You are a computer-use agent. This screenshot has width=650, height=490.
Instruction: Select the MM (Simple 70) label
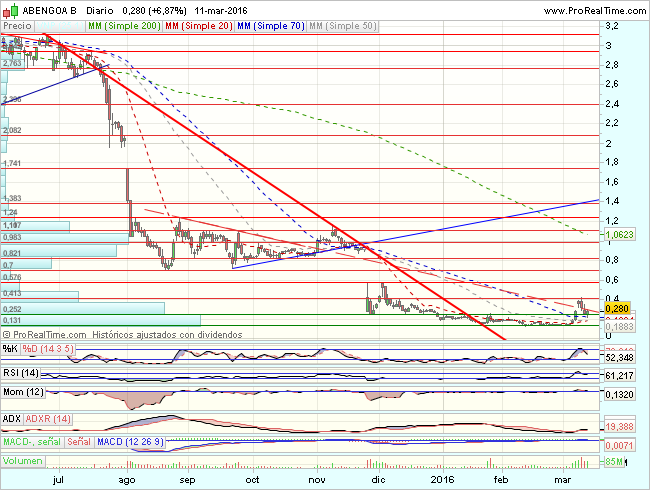pyautogui.click(x=271, y=26)
